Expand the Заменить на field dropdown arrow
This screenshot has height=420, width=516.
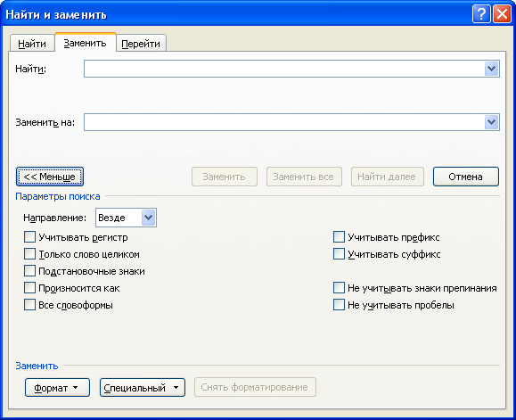(491, 122)
